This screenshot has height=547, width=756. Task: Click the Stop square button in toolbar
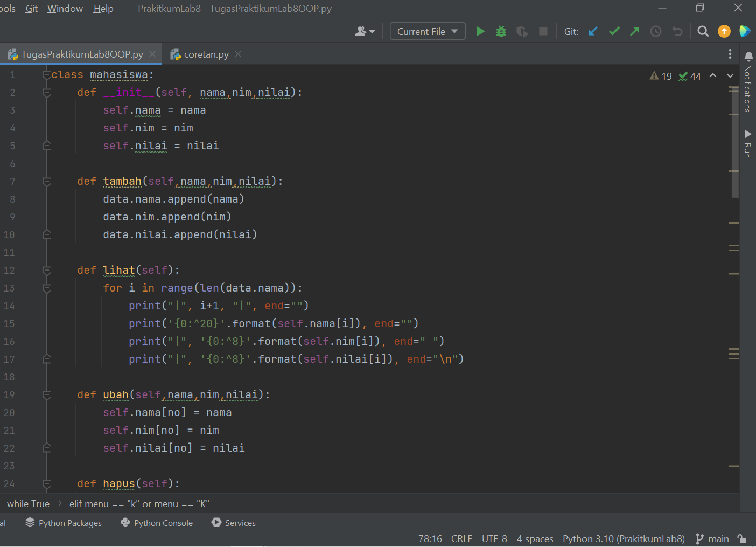(543, 31)
